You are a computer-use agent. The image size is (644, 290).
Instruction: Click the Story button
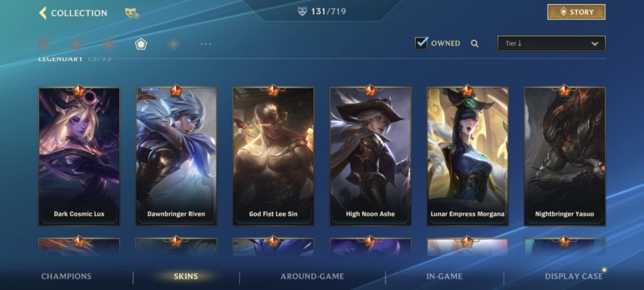click(x=576, y=12)
